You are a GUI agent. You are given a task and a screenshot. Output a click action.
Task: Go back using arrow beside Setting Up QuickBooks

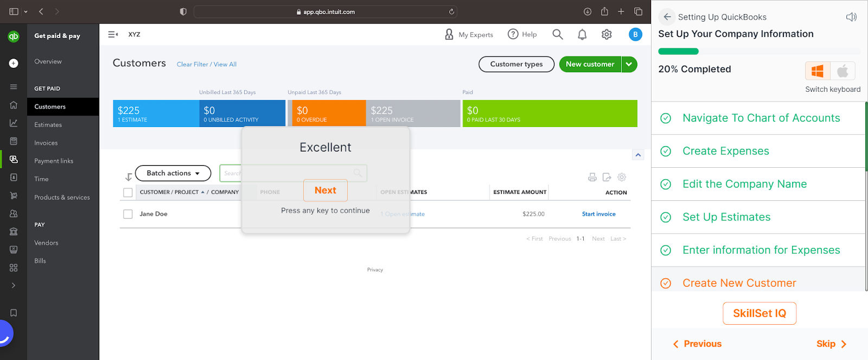[667, 17]
